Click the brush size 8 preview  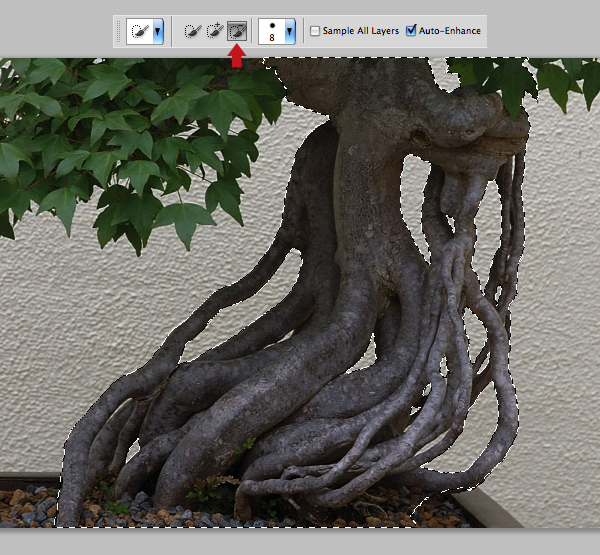(272, 31)
